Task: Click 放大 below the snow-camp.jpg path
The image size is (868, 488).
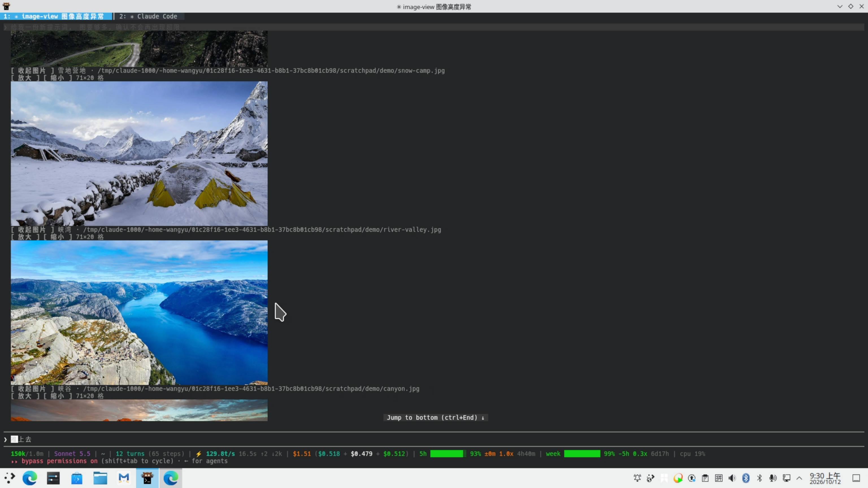Action: click(25, 78)
